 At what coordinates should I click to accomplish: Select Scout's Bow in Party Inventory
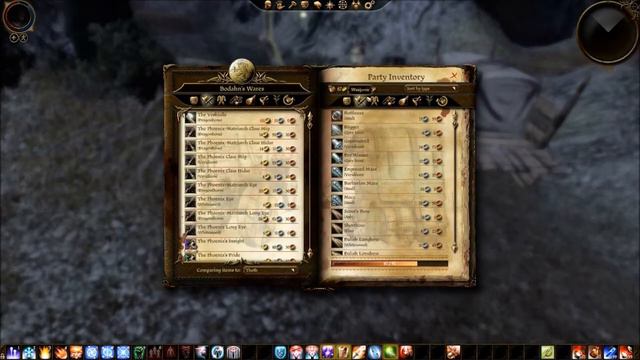tap(389, 214)
